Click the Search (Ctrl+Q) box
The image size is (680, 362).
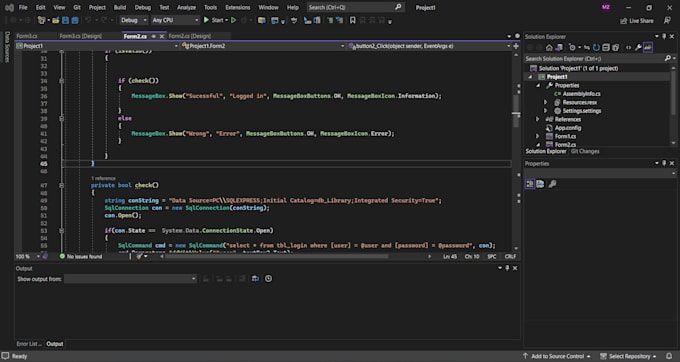tap(355, 7)
